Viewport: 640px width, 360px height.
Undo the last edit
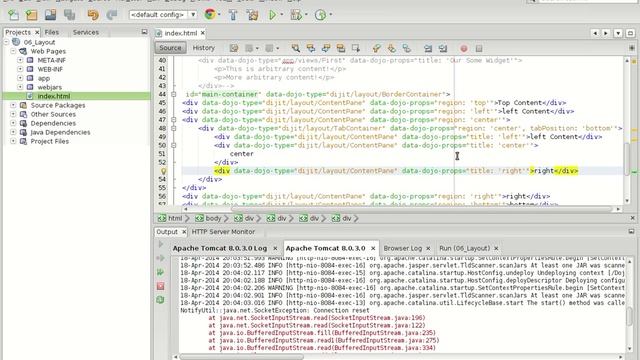(x=93, y=15)
